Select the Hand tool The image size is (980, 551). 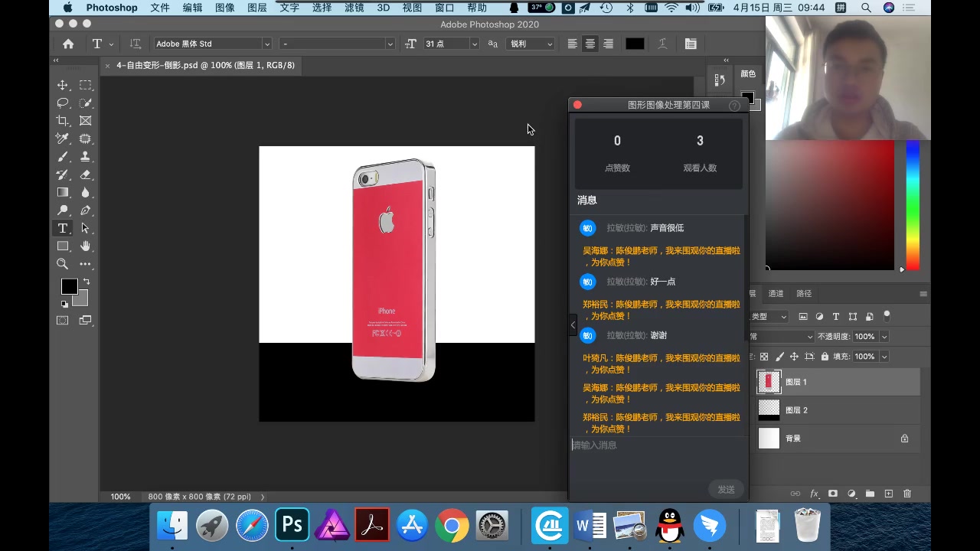pos(86,246)
